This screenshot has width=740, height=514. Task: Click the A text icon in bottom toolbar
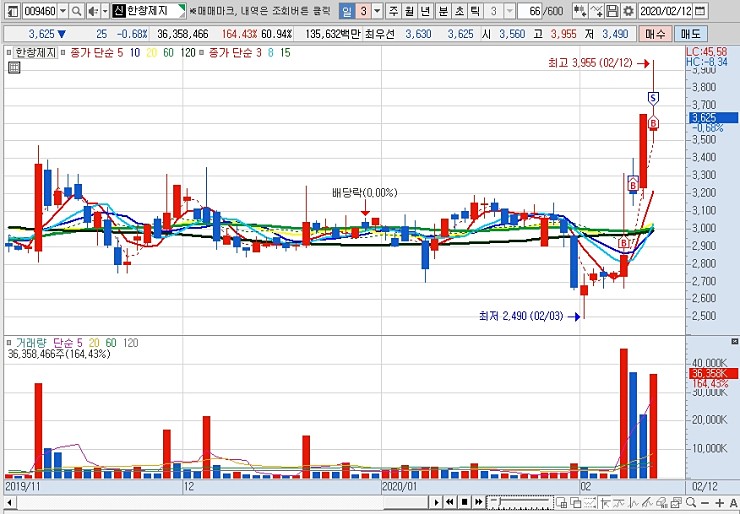pos(733,502)
